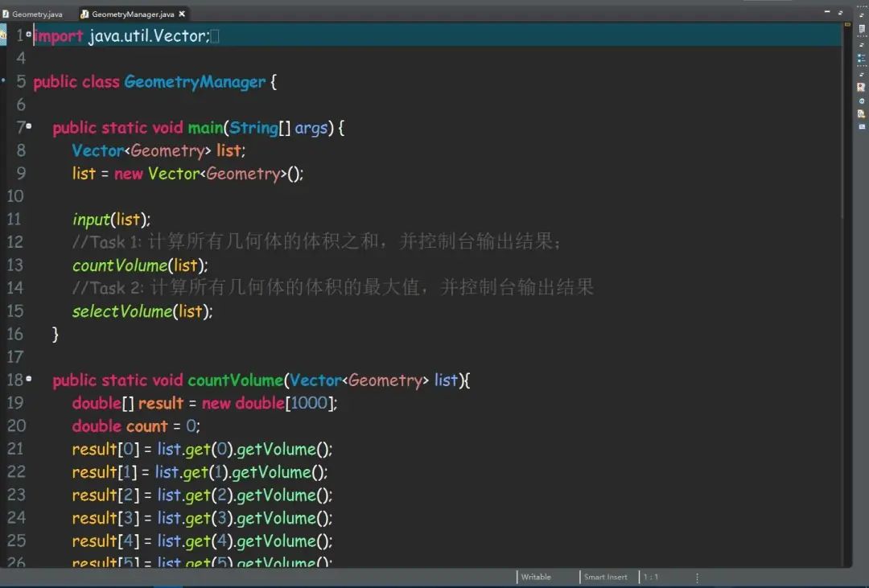869x588 pixels.
Task: Click the countVolume(list) call on line 13
Action: click(140, 266)
